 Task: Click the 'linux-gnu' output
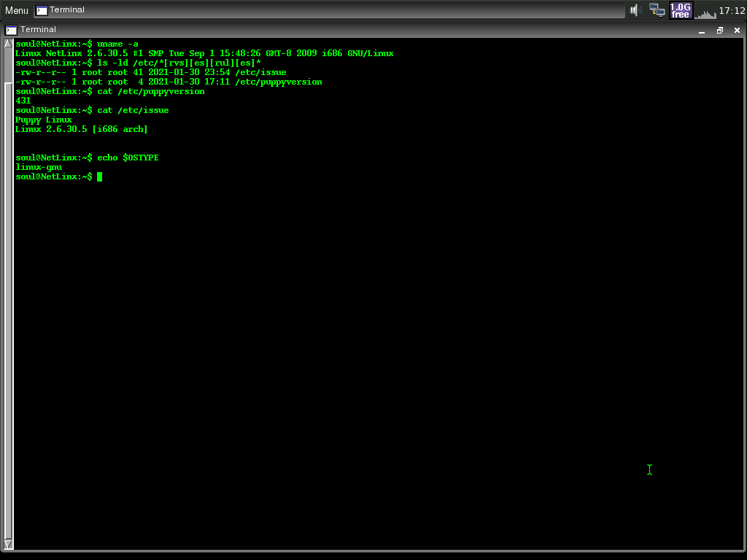39,167
